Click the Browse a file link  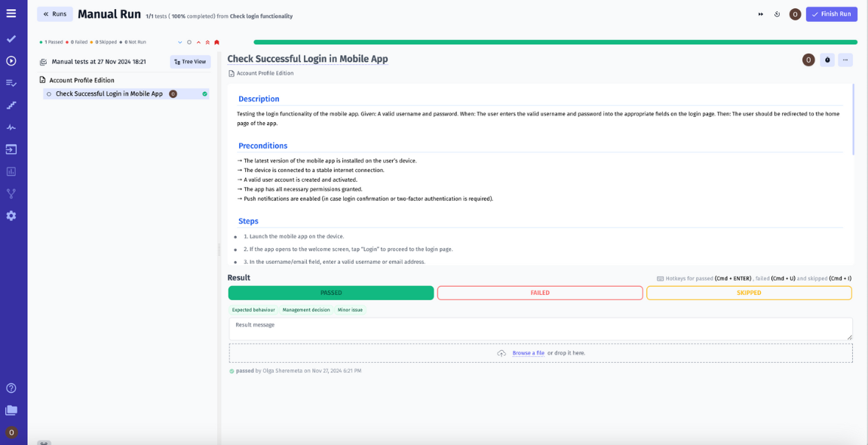click(529, 352)
